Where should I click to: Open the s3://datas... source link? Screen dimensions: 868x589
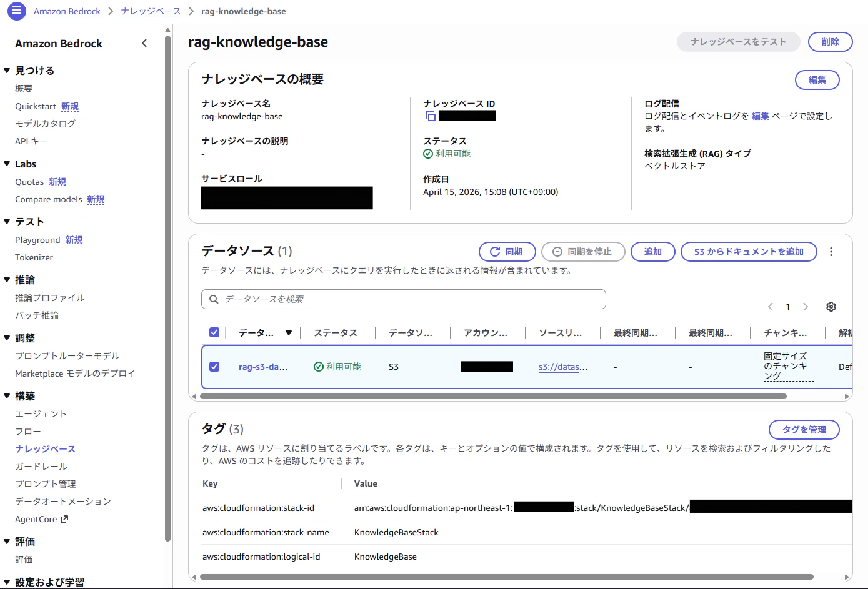click(563, 367)
